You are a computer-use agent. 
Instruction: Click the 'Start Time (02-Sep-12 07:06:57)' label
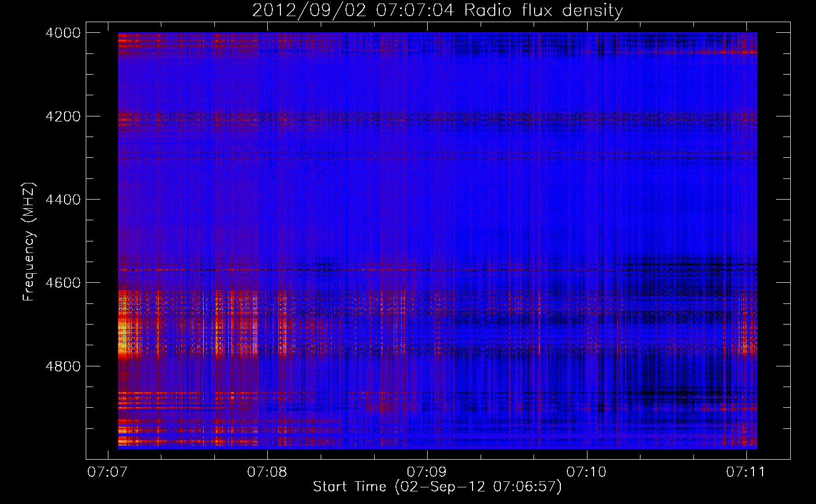point(437,487)
